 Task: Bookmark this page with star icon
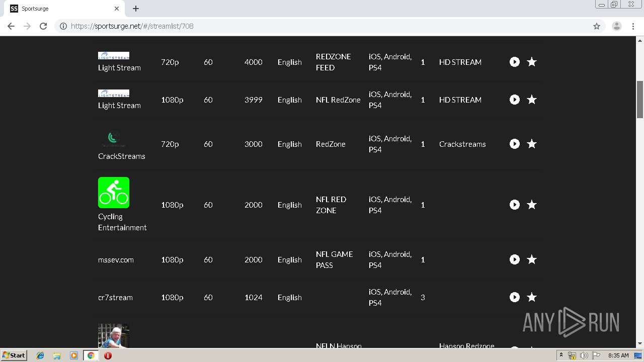pyautogui.click(x=597, y=26)
